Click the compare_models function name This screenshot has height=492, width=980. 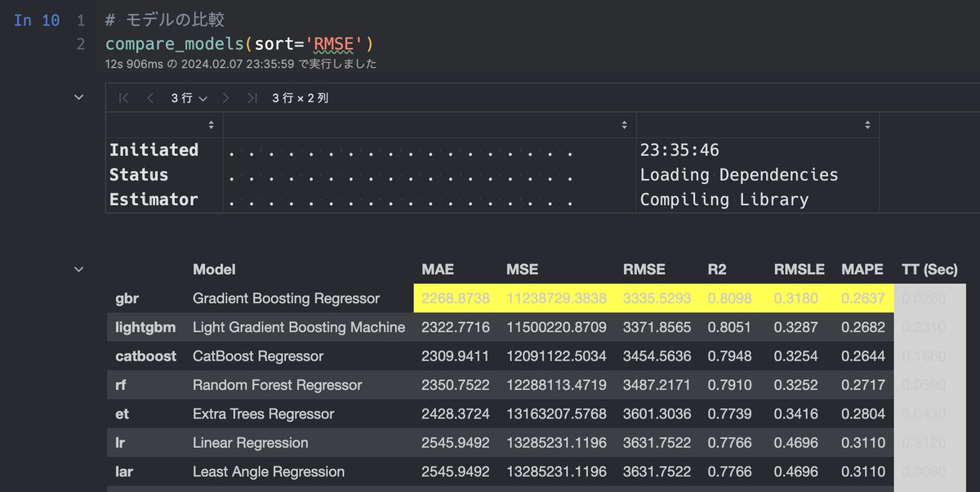(x=174, y=44)
